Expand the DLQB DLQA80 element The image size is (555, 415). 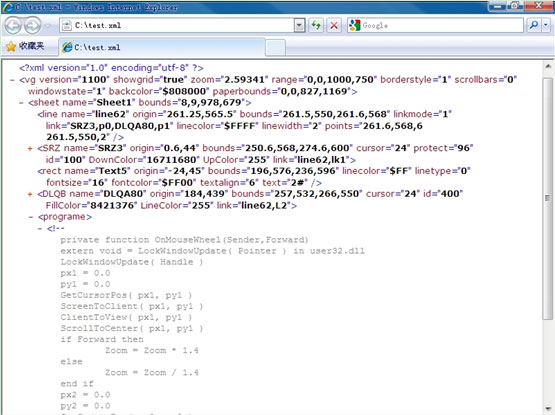coord(30,194)
